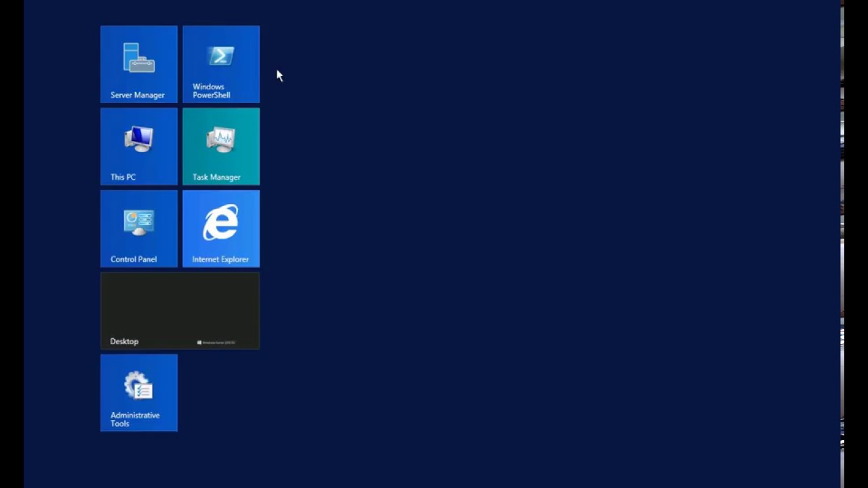This screenshot has width=868, height=488.
Task: Open the Server Manager tile
Action: pyautogui.click(x=139, y=64)
